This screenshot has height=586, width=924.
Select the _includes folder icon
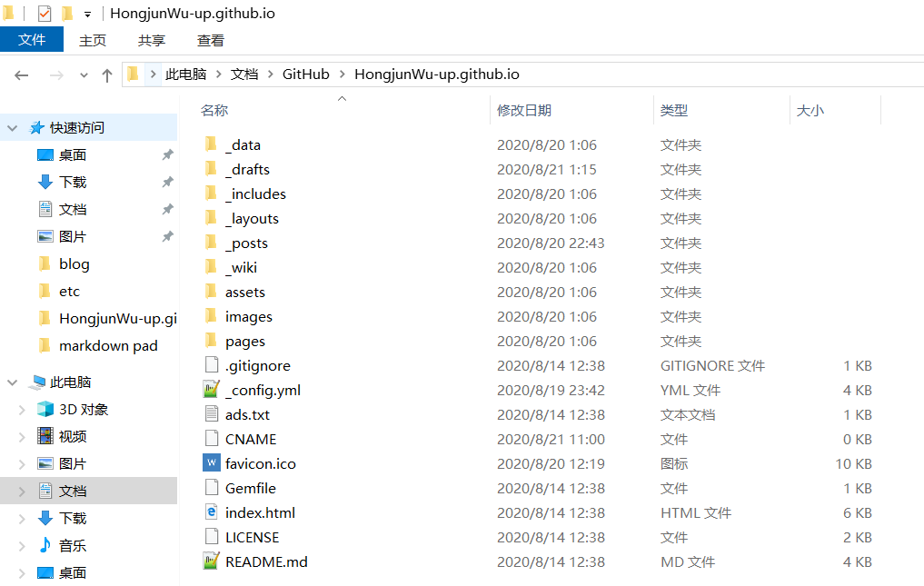click(211, 194)
